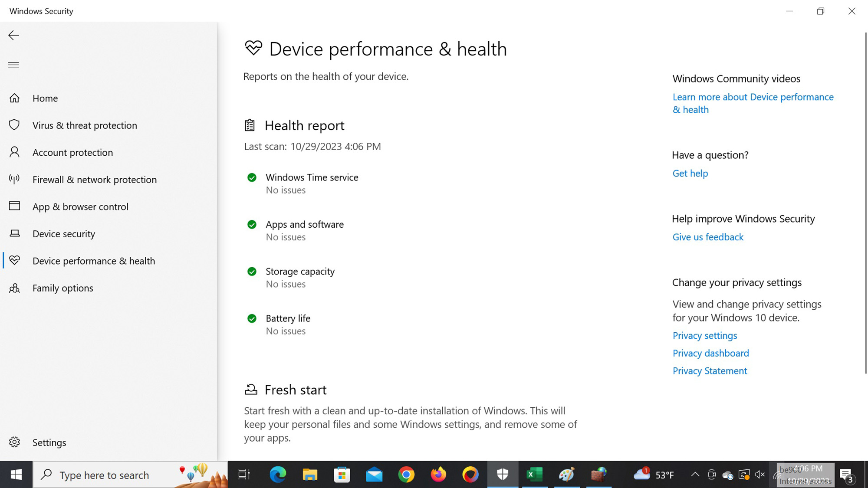
Task: Open Settings gear icon in sidebar
Action: (x=14, y=442)
